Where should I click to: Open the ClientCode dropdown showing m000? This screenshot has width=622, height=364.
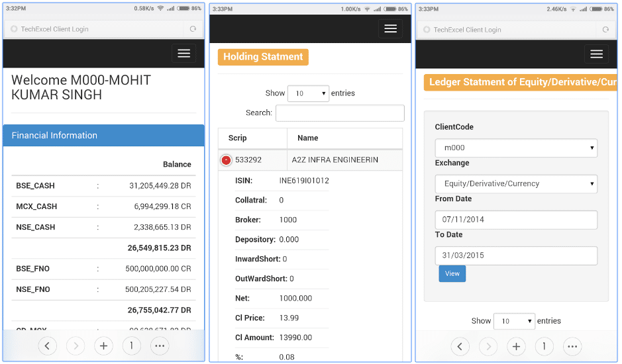pyautogui.click(x=515, y=148)
